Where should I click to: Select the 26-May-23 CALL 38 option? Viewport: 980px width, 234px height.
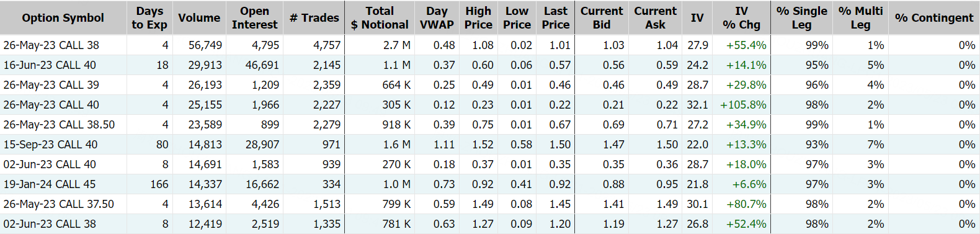tap(51, 45)
